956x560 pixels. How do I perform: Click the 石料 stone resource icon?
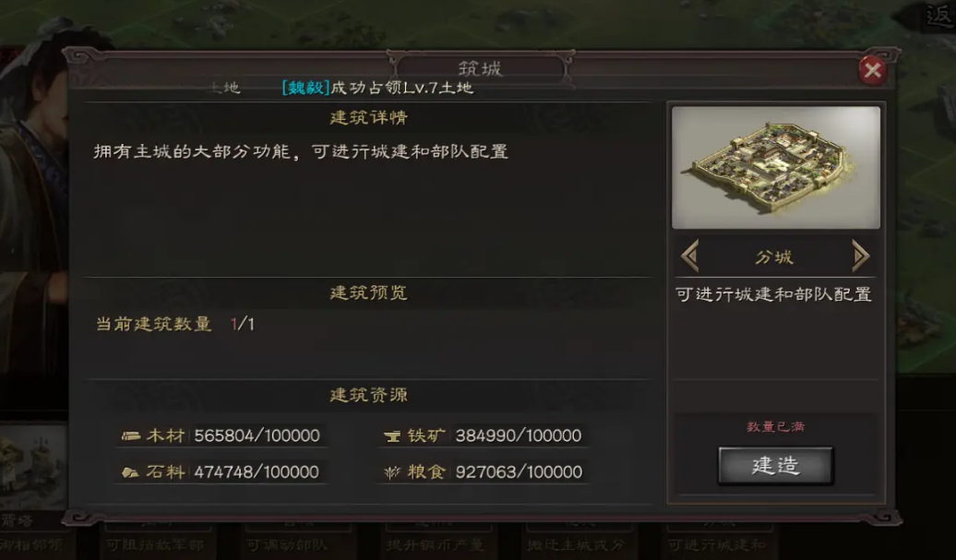click(130, 472)
